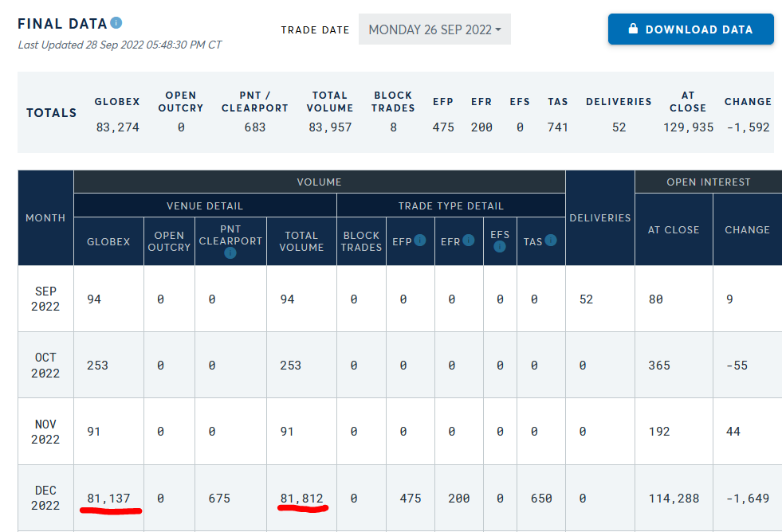
Task: Open the Trade Date dropdown showing Monday 26 Sep 2022
Action: 434,29
